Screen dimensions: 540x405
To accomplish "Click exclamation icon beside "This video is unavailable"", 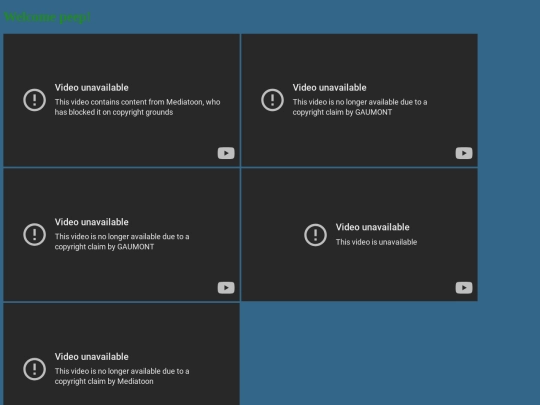I will pyautogui.click(x=315, y=235).
